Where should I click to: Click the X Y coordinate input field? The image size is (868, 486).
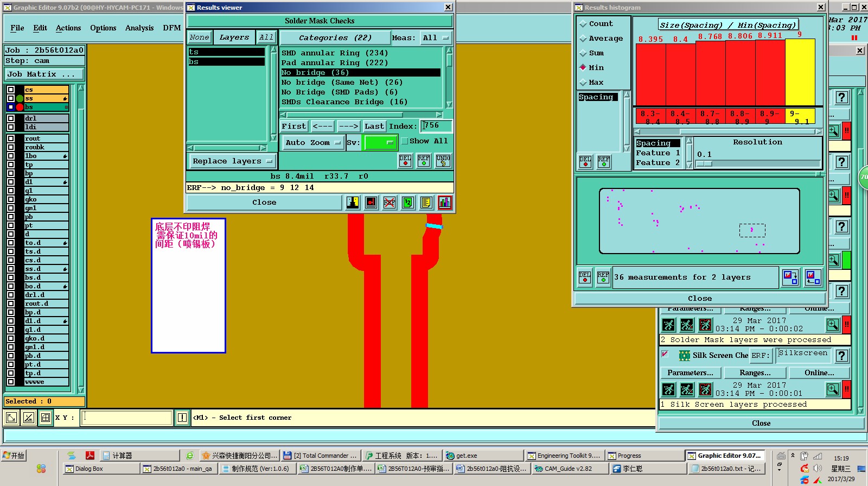pos(127,418)
